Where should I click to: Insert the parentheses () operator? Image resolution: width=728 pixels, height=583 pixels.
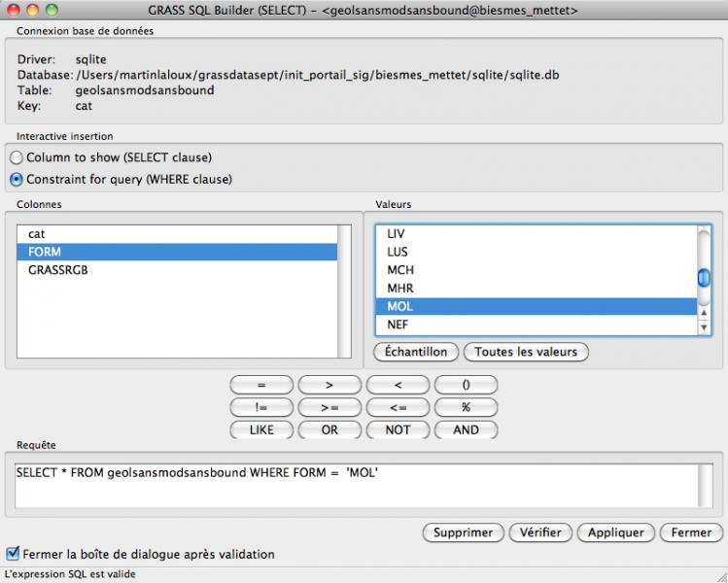(x=466, y=385)
